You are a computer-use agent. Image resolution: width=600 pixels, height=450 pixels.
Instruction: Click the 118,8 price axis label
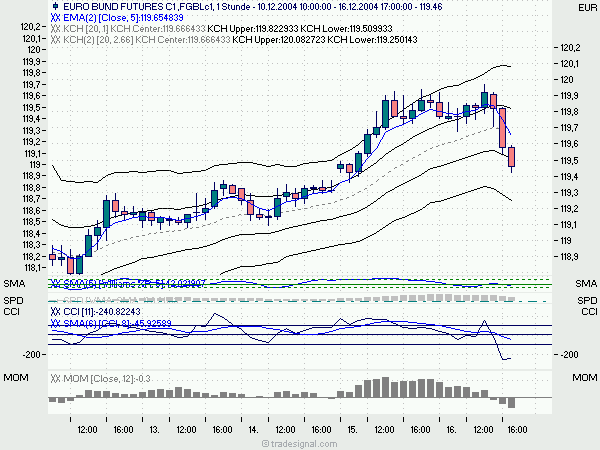click(32, 188)
